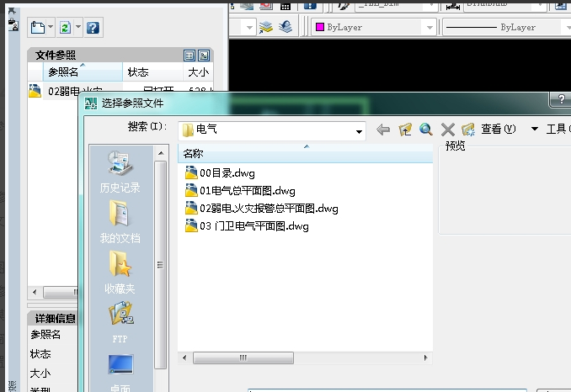Click the file name input field
Image resolution: width=571 pixels, height=392 pixels.
(x=387, y=390)
